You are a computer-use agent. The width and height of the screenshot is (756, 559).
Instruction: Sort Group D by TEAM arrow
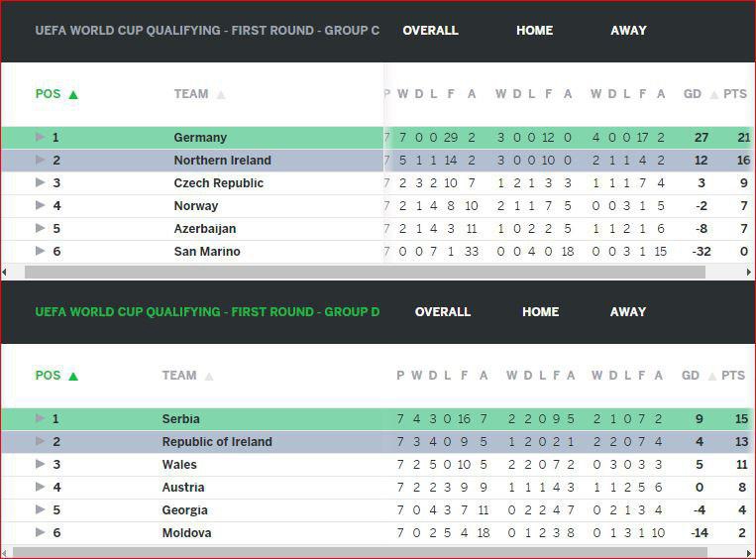tap(208, 377)
